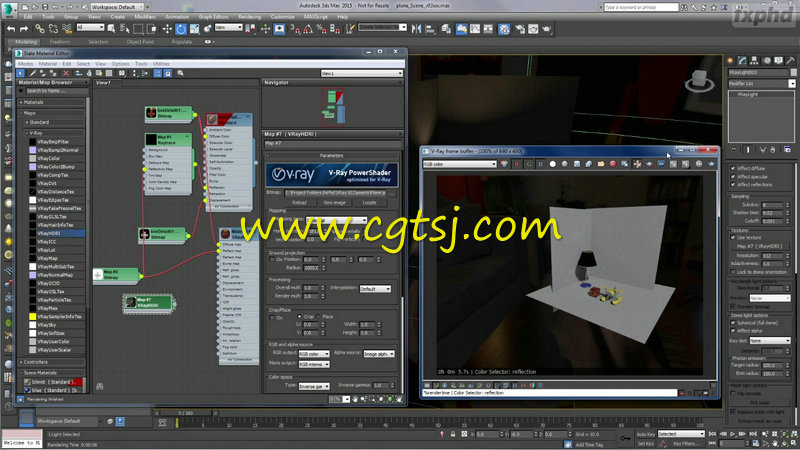Switch to the Object Paint ribbon tab
Image resolution: width=800 pixels, height=450 pixels.
tap(140, 42)
